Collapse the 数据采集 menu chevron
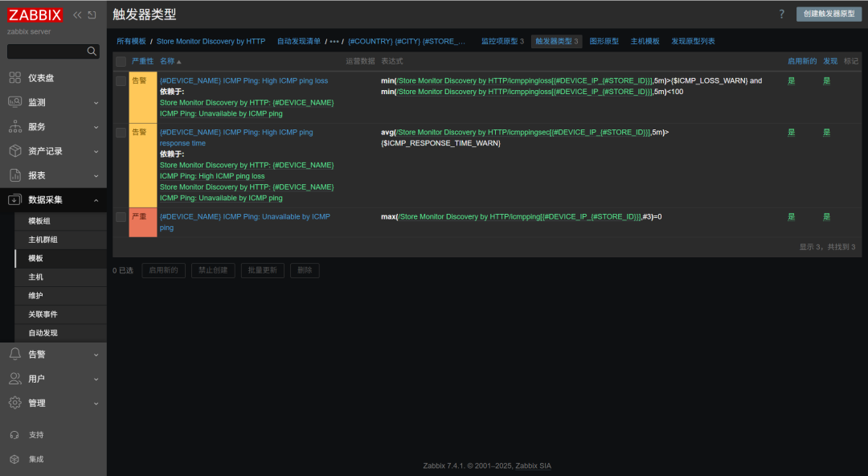 pos(96,200)
